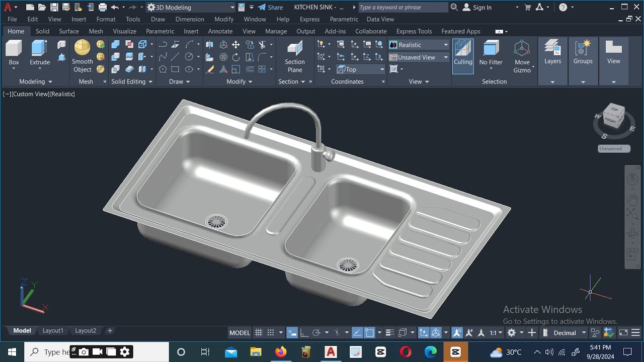
Task: Open the Top UCS dropdown
Action: pyautogui.click(x=360, y=69)
